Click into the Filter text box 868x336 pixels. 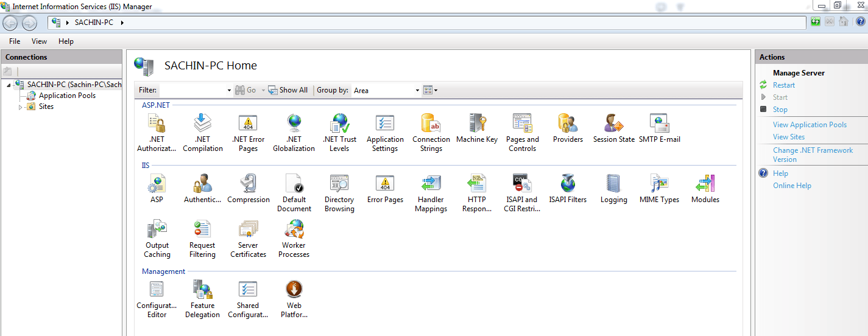[192, 90]
